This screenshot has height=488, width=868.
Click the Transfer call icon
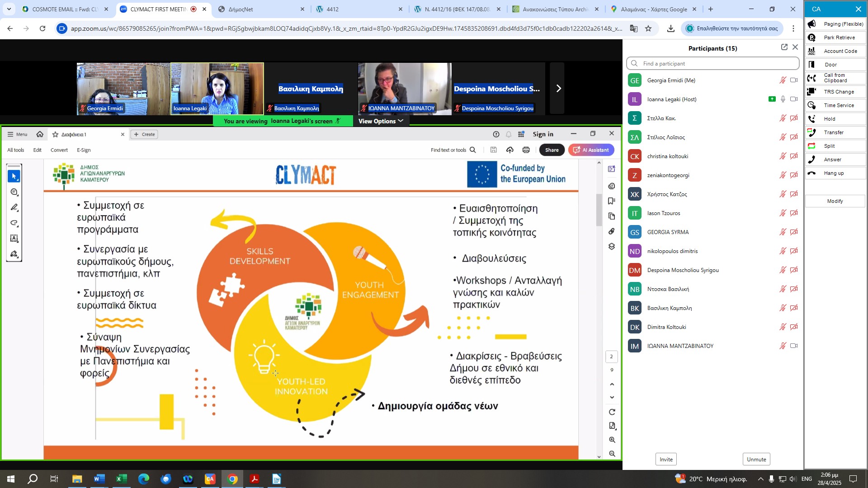tap(812, 132)
